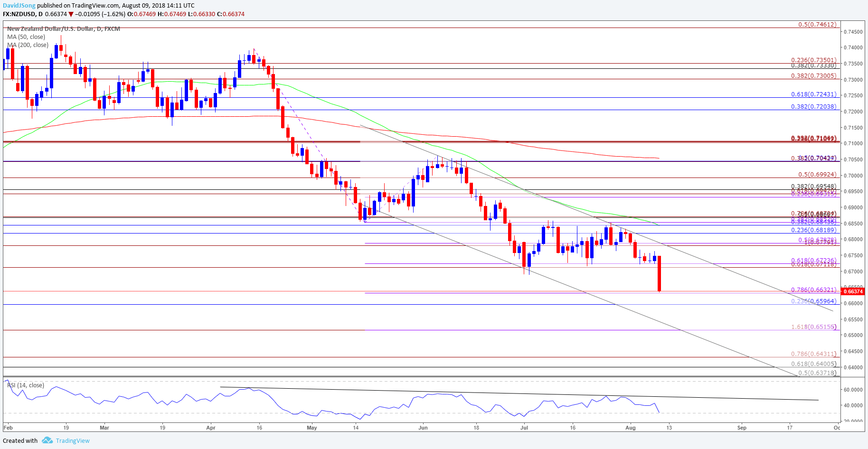Click the 0.65000 price axis tick
Viewport: 868px width, 449px height.
pyautogui.click(x=853, y=335)
